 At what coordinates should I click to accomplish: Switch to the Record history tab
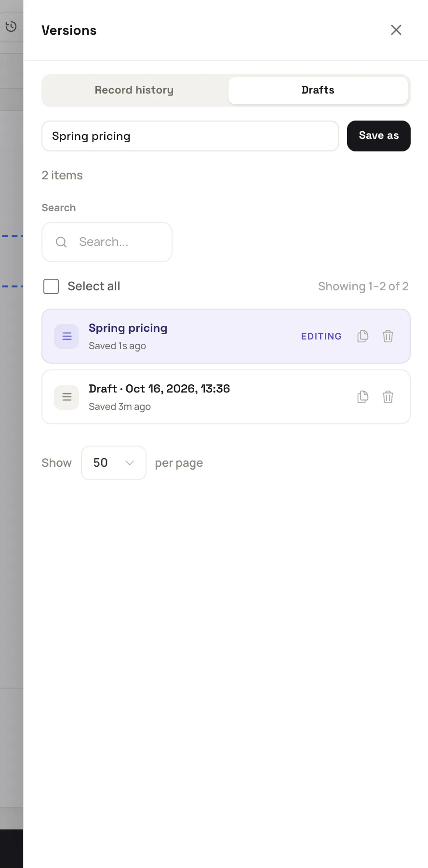(134, 90)
